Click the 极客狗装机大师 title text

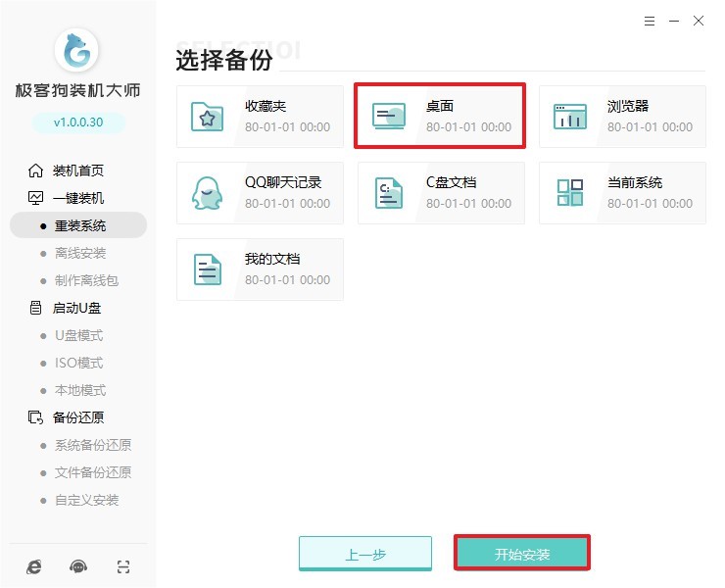point(77,91)
